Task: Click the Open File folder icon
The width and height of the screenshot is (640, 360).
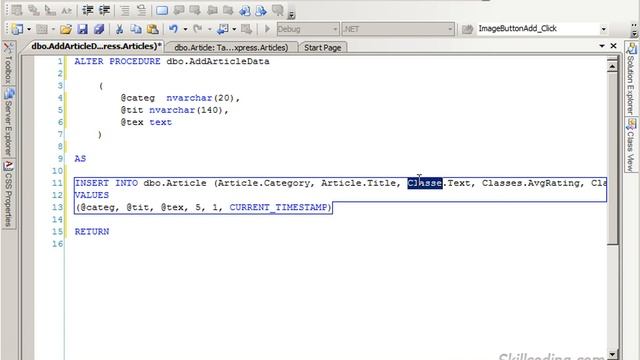Action: click(66, 29)
